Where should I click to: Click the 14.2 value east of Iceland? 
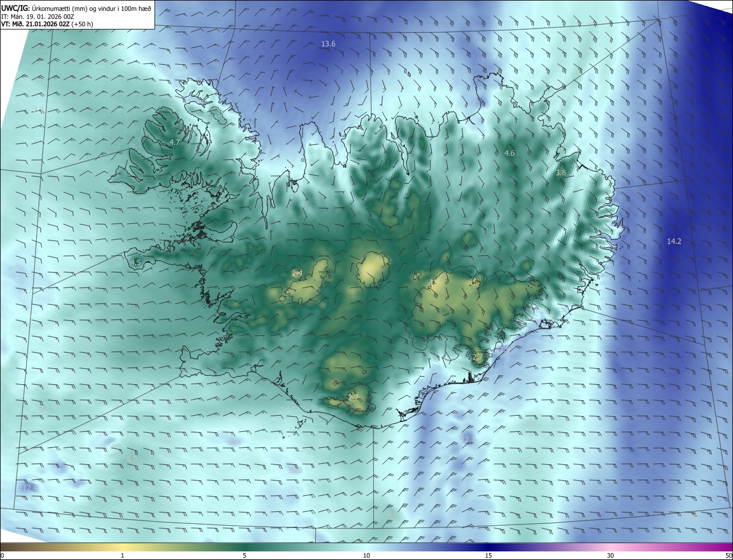pos(674,242)
